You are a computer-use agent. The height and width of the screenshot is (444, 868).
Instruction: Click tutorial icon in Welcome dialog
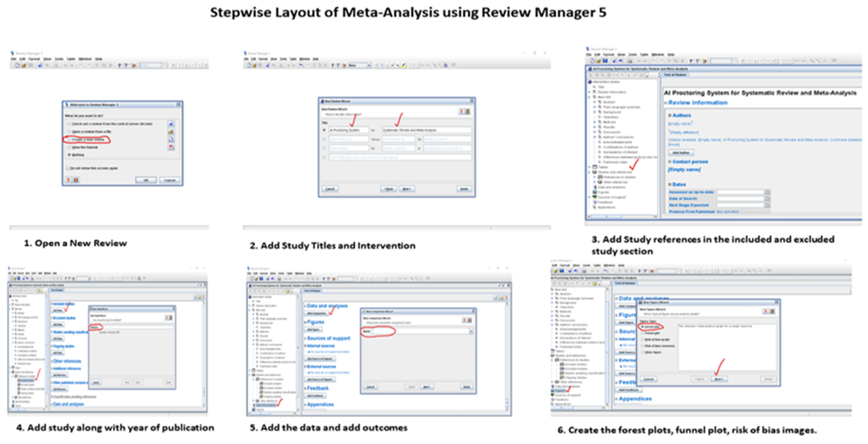pos(171,147)
